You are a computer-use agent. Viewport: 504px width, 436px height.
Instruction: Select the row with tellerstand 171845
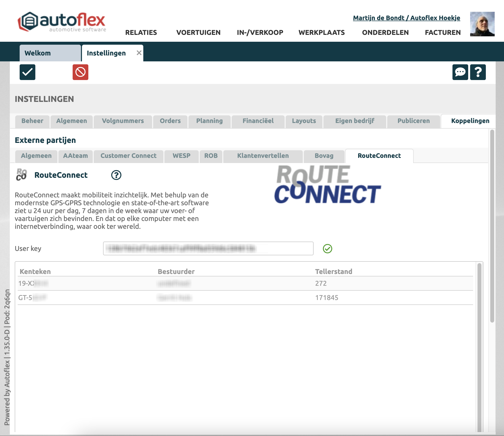(245, 298)
